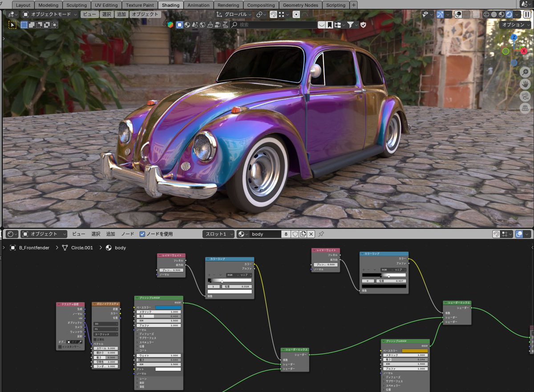Switch to the Texture Paint tab
This screenshot has width=534, height=392.
point(140,5)
